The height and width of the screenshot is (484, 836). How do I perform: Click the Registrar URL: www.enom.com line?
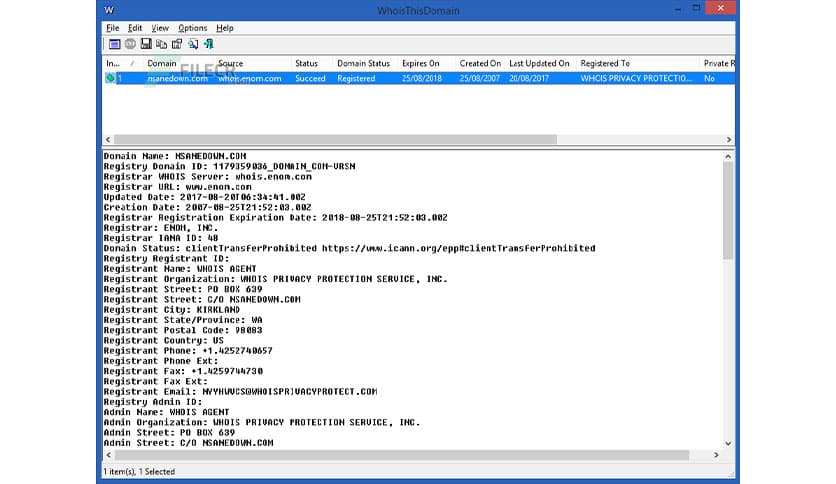point(178,187)
